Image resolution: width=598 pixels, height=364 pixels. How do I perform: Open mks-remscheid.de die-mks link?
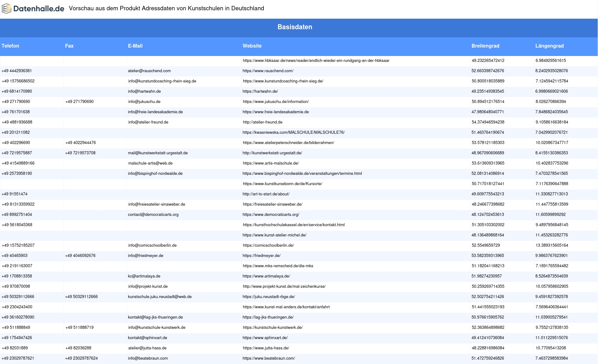pos(278,266)
